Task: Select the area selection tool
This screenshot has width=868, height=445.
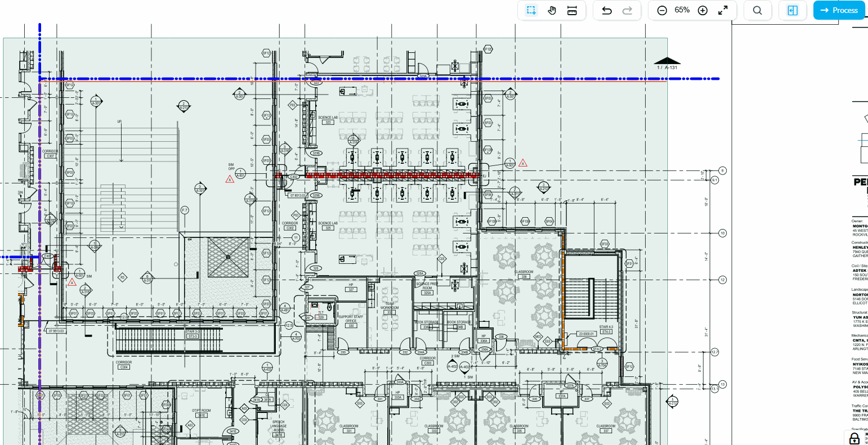Action: tap(531, 10)
